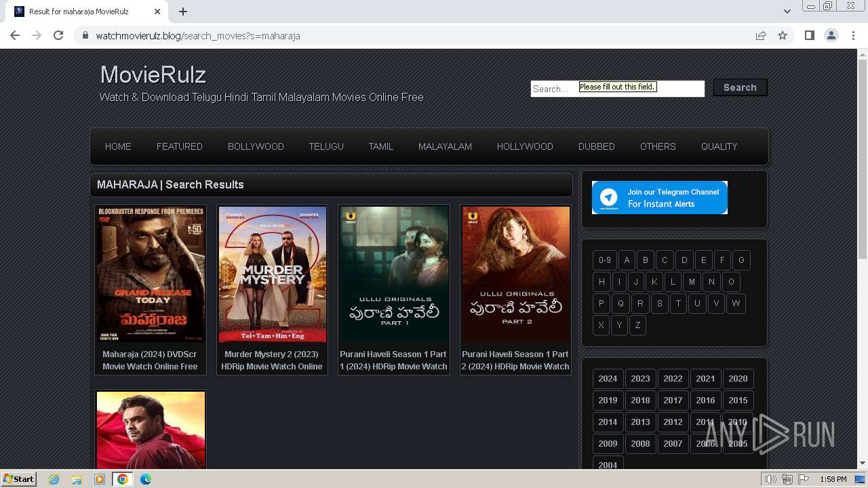The width and height of the screenshot is (868, 488).
Task: Open the media player taskbar icon
Action: [x=100, y=479]
